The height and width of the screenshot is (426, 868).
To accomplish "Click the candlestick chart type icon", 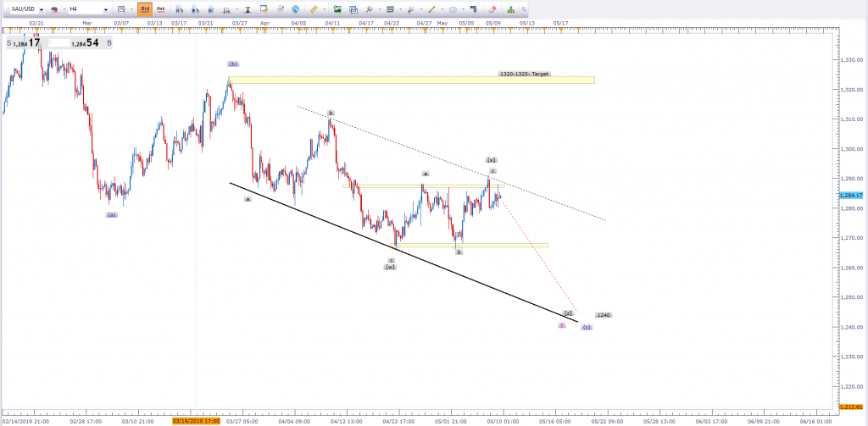I will tap(121, 8).
